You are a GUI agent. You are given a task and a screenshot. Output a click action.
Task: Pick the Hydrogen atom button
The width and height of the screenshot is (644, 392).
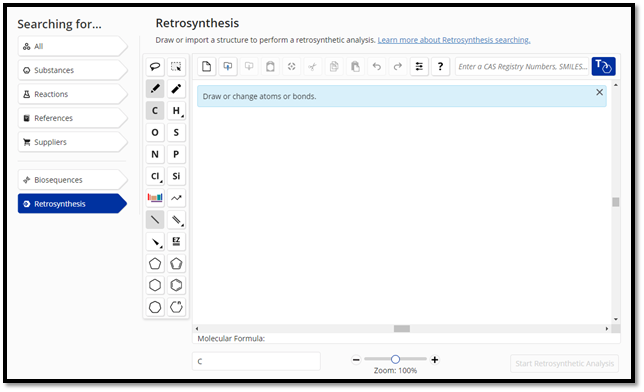[x=176, y=111]
